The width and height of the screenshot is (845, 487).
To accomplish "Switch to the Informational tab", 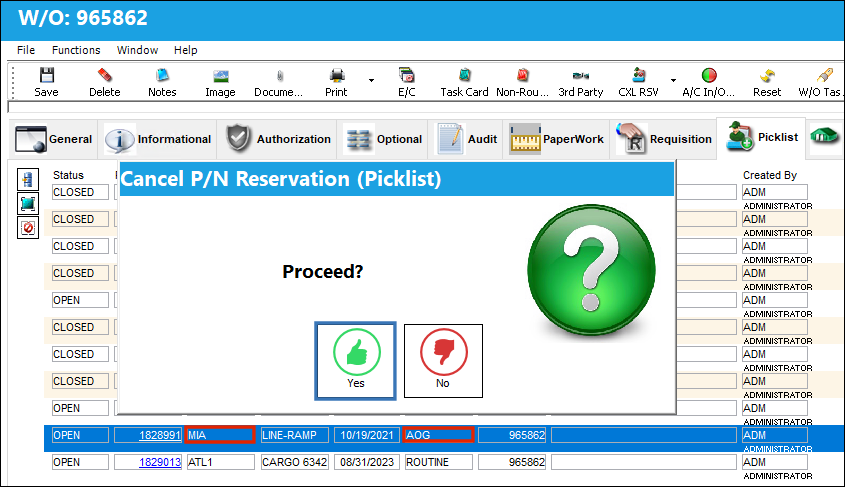I will (x=157, y=139).
